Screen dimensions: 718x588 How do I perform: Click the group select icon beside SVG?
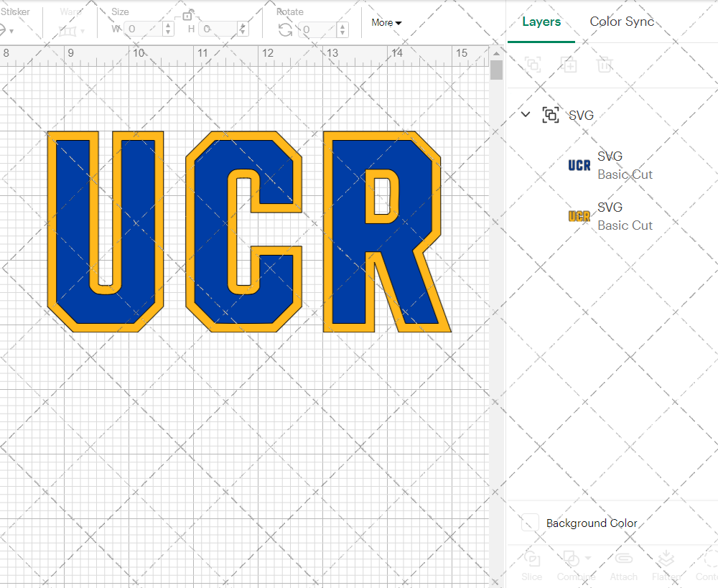point(551,114)
